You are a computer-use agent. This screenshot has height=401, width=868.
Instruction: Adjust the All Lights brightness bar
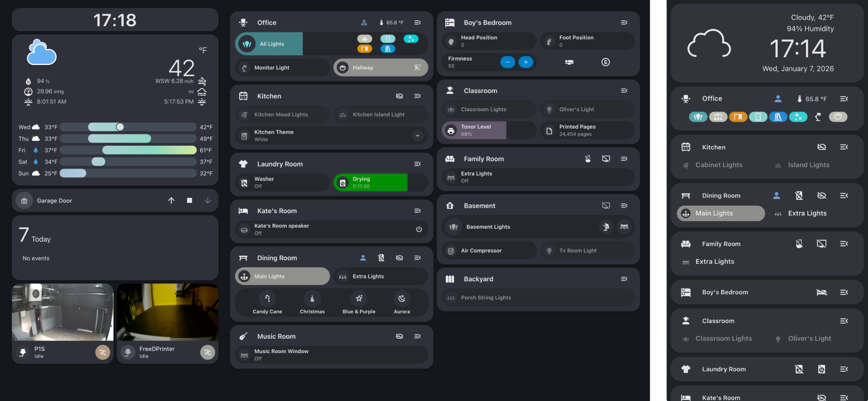pos(332,44)
